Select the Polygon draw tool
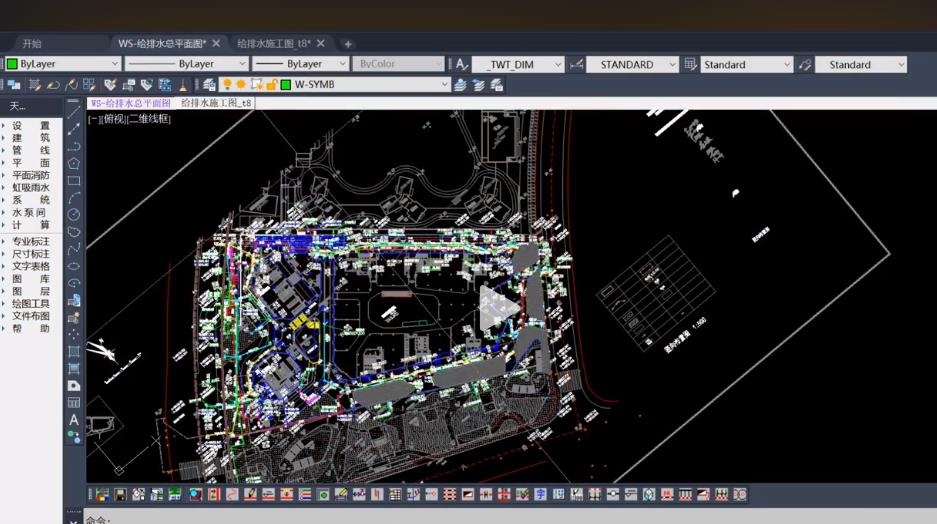This screenshot has height=524, width=937. point(74,163)
